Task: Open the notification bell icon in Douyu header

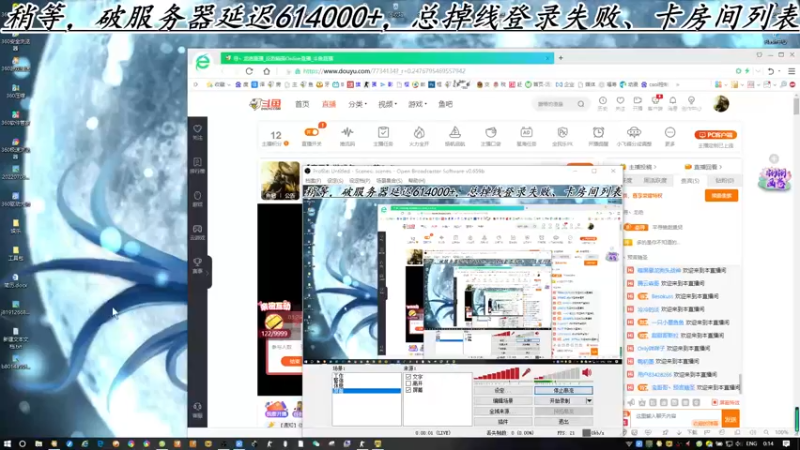Action: 672,103
